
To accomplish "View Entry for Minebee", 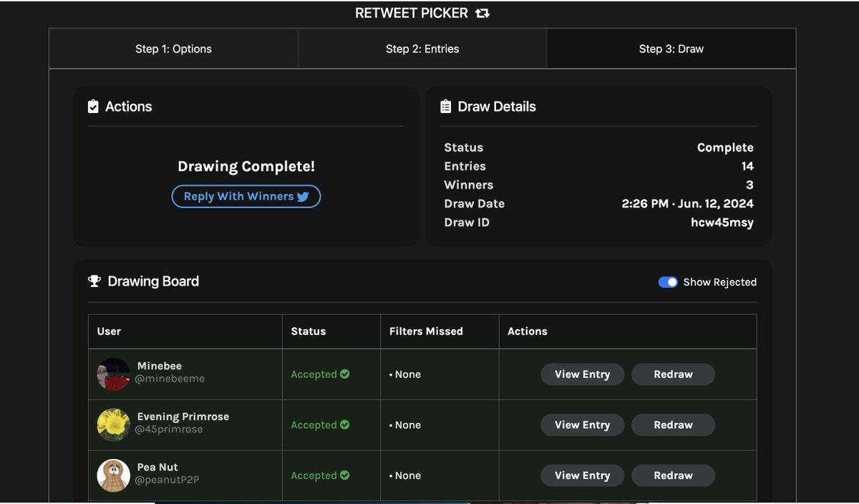I will pyautogui.click(x=582, y=374).
